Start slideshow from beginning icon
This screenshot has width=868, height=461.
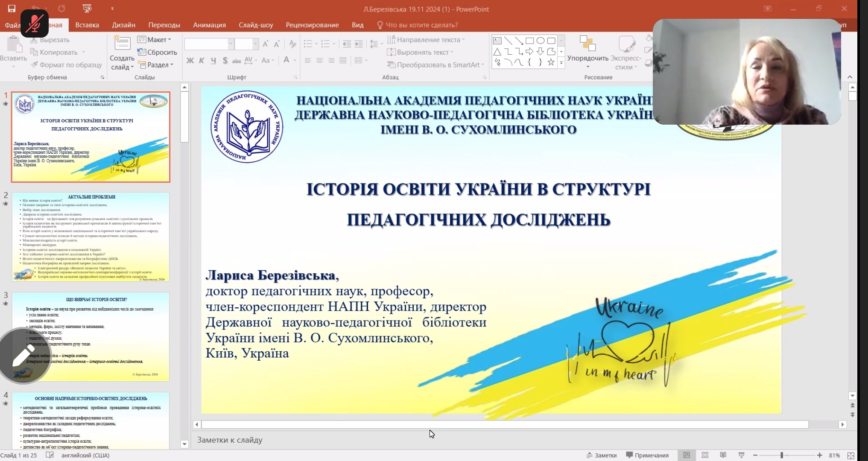pyautogui.click(x=87, y=9)
